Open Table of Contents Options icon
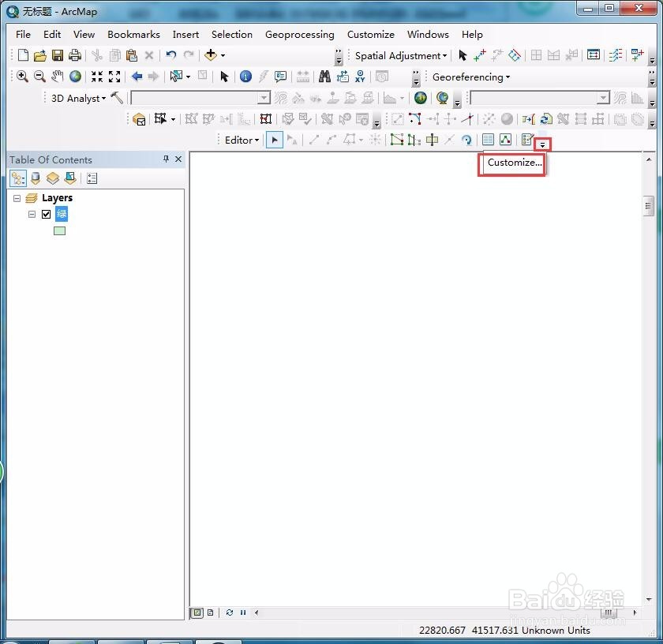Screen dimensions: 663x644 tap(92, 178)
